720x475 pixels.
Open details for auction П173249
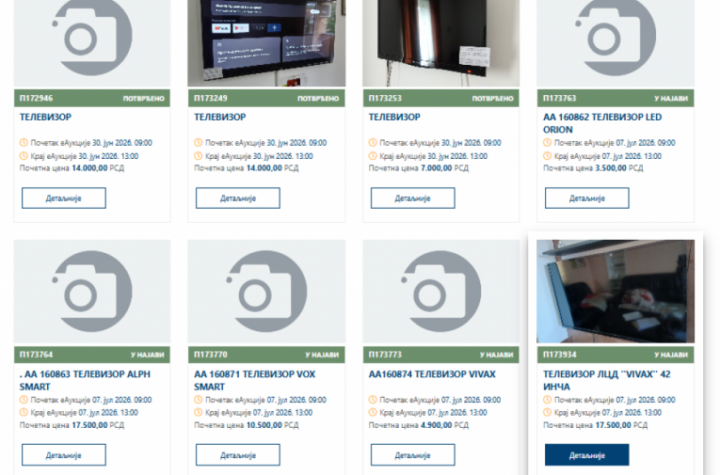click(238, 198)
